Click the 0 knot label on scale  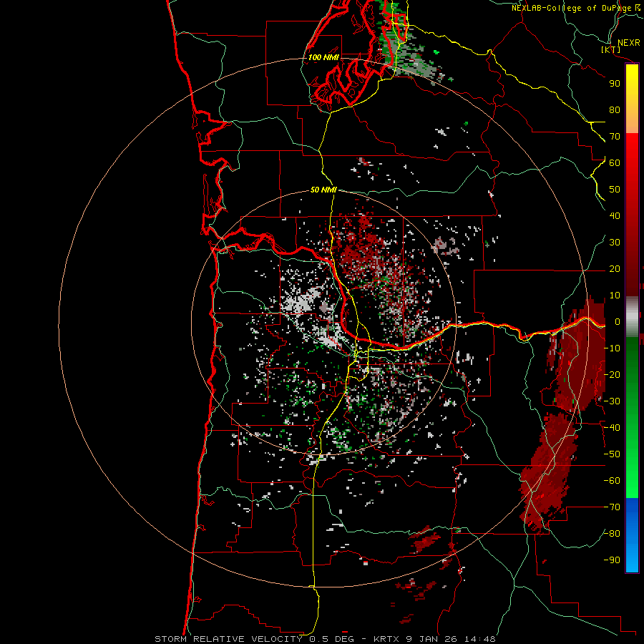(x=618, y=322)
